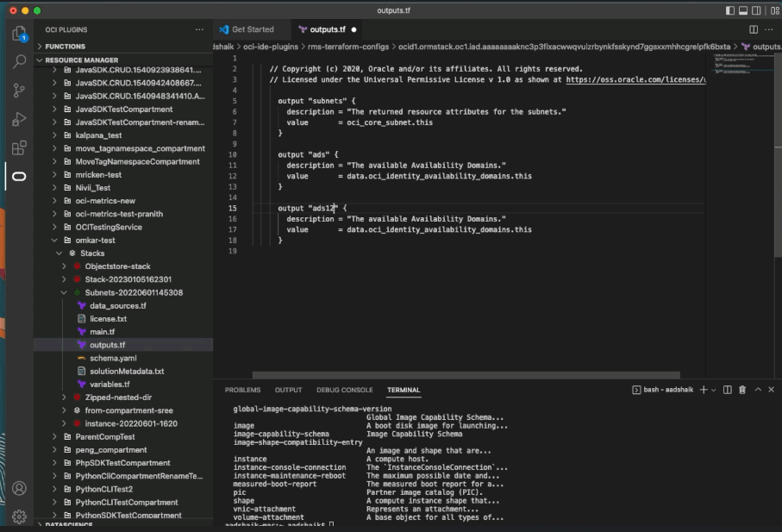This screenshot has width=782, height=532.
Task: Open the variables.tf file in tree
Action: (x=109, y=384)
